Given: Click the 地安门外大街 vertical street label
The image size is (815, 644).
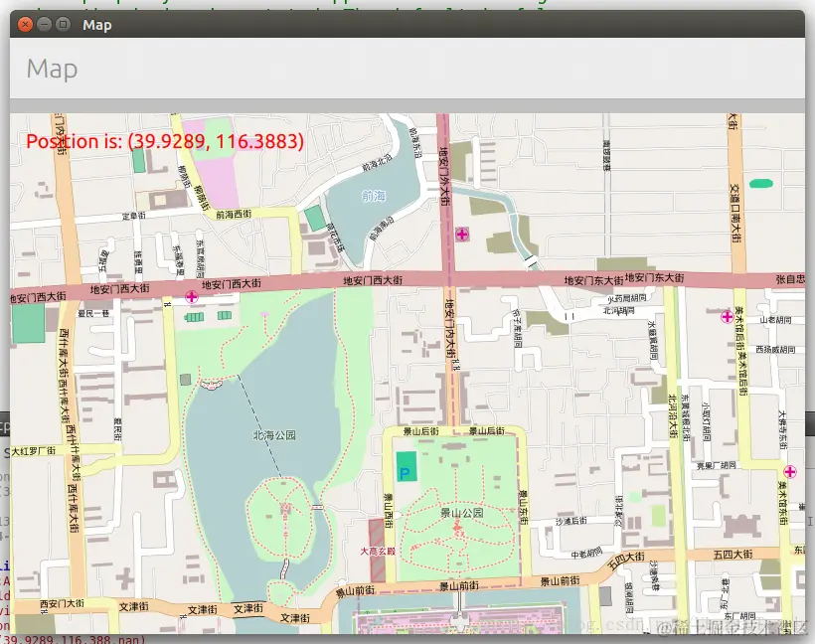Looking at the screenshot, I should coord(444,176).
